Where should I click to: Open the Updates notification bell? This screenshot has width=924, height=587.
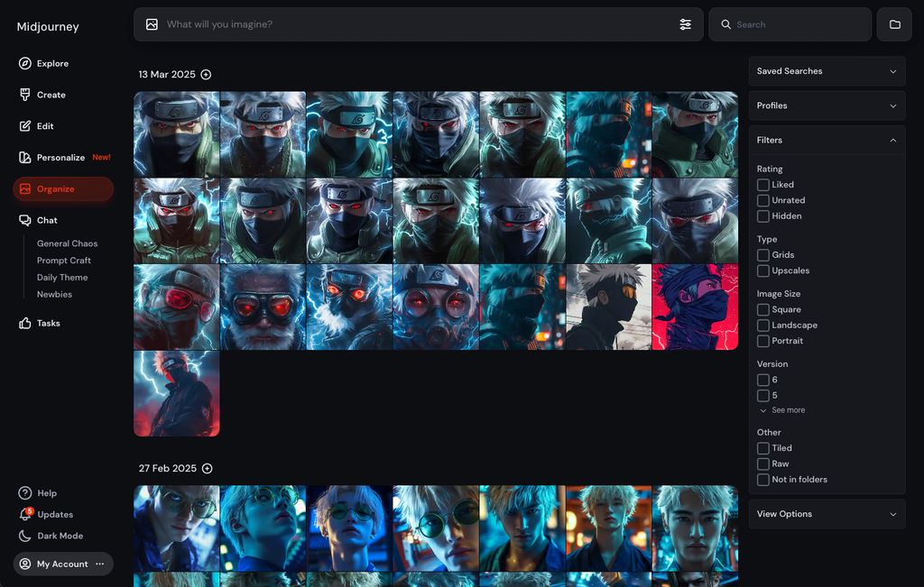[x=25, y=514]
